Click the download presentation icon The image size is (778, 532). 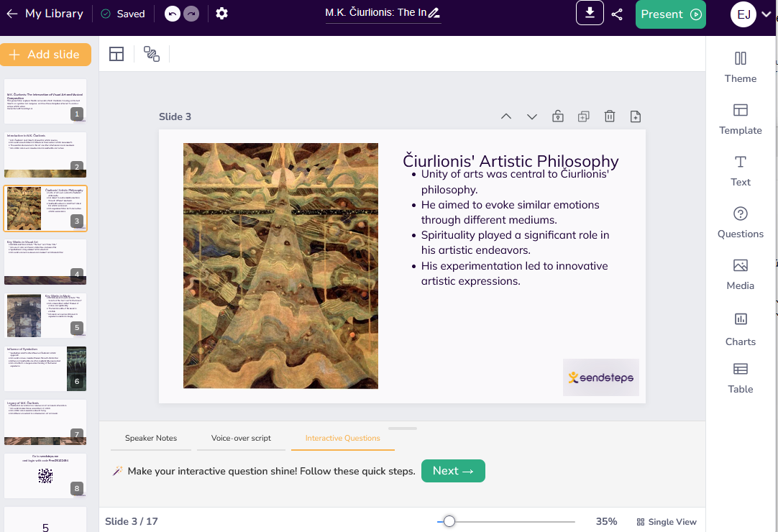[x=590, y=14]
